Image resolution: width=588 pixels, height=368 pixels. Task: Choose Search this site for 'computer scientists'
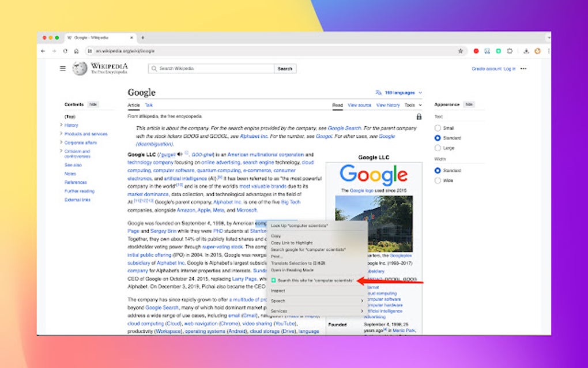click(315, 280)
